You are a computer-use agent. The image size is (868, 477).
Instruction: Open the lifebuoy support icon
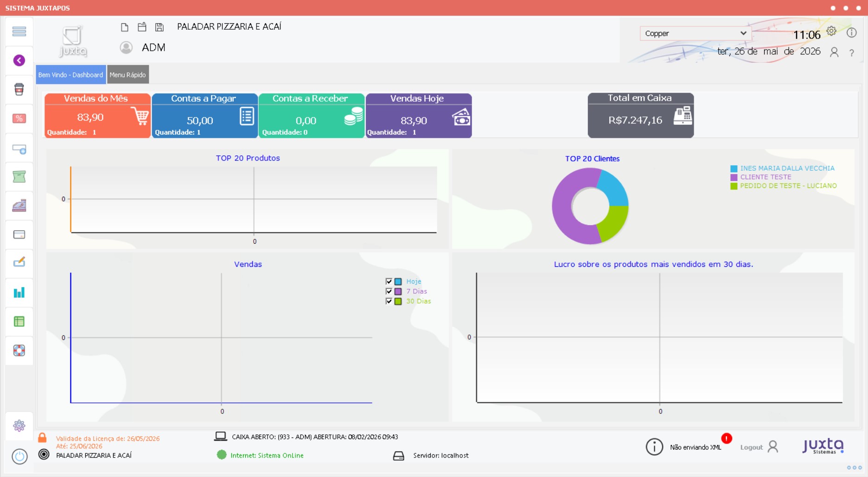(19, 350)
